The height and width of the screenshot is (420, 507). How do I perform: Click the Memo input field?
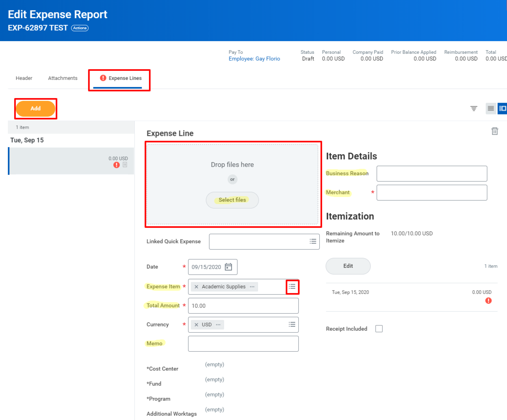pos(243,344)
